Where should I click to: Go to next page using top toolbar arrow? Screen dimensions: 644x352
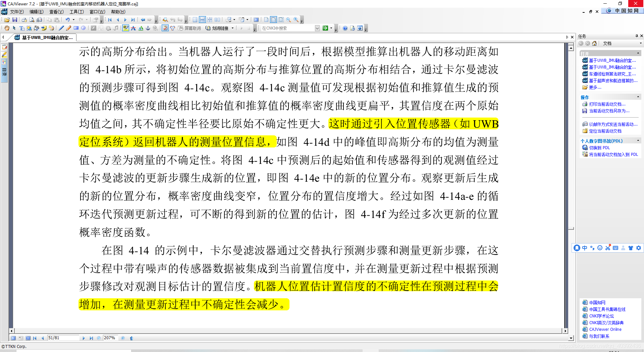[125, 20]
